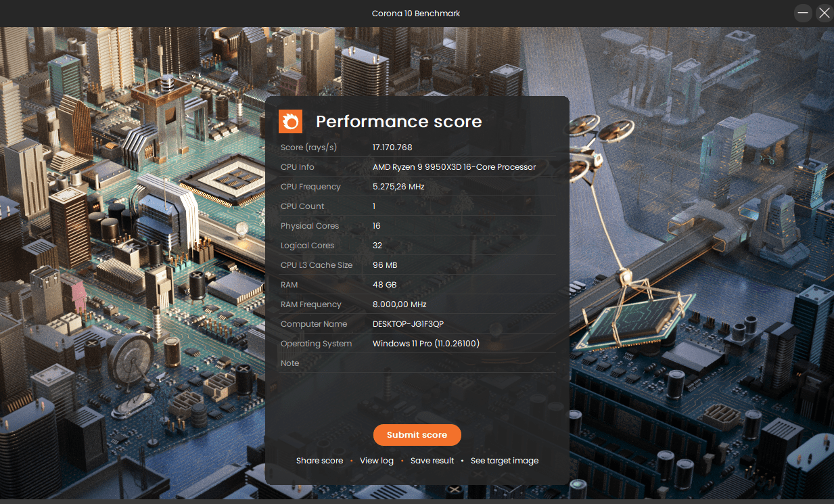This screenshot has height=504, width=834.
Task: Click the Corona 10 Benchmark window title
Action: click(416, 14)
